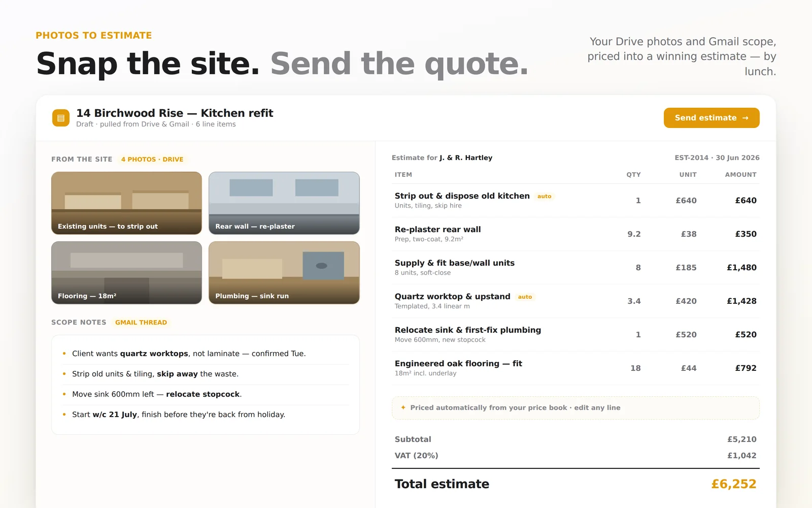
Task: Open the Plumbing sink run photo
Action: [x=284, y=273]
